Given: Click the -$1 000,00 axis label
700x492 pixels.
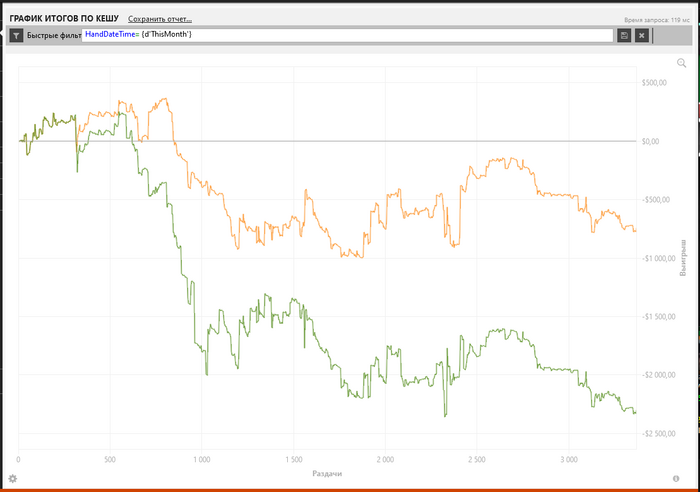Looking at the screenshot, I should pos(658,259).
